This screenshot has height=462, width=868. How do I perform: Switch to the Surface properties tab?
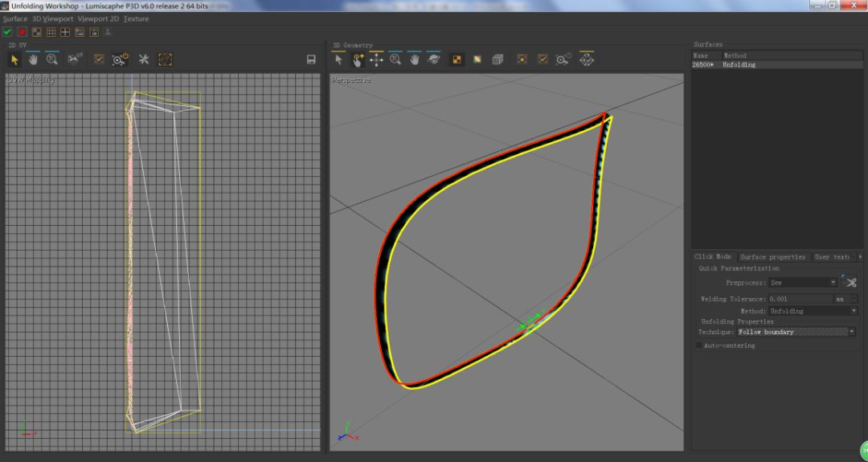coord(772,257)
